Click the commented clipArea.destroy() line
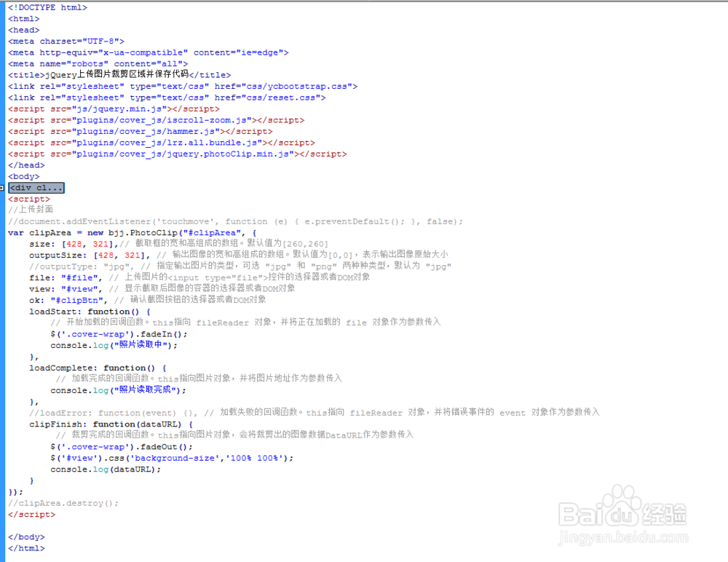 tap(63, 503)
